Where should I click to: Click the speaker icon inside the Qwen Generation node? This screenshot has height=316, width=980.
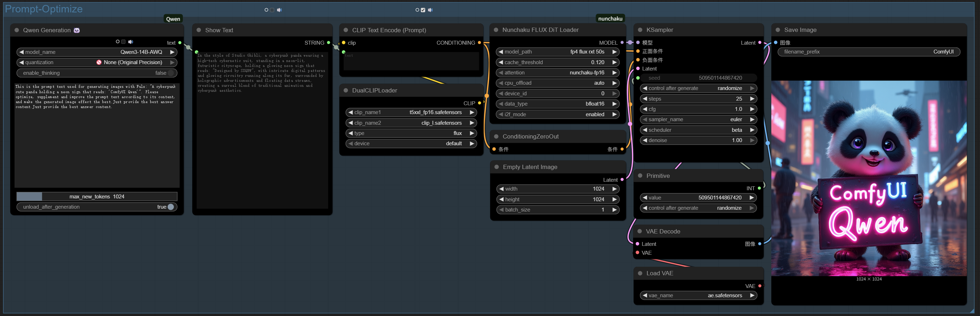pos(130,42)
